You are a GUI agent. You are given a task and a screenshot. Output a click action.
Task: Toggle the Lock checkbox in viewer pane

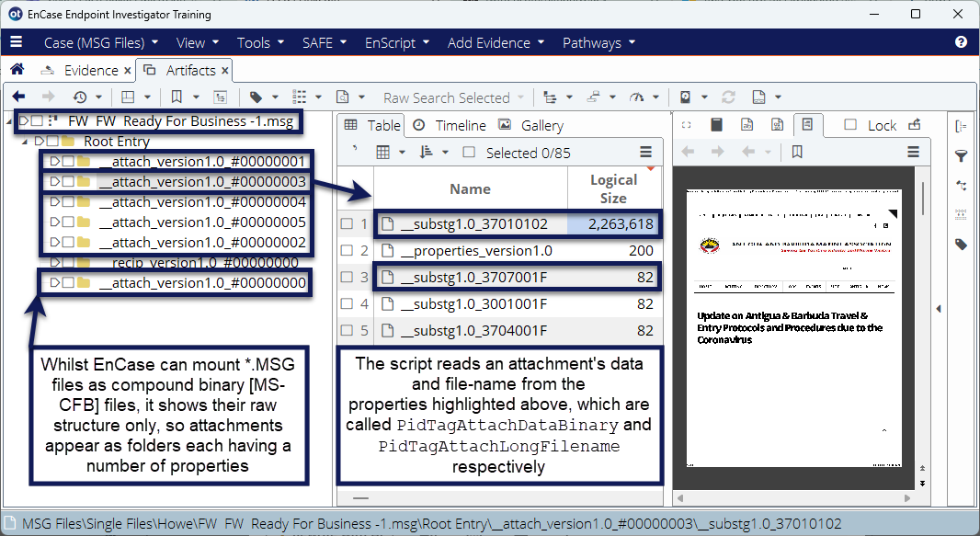pos(850,125)
